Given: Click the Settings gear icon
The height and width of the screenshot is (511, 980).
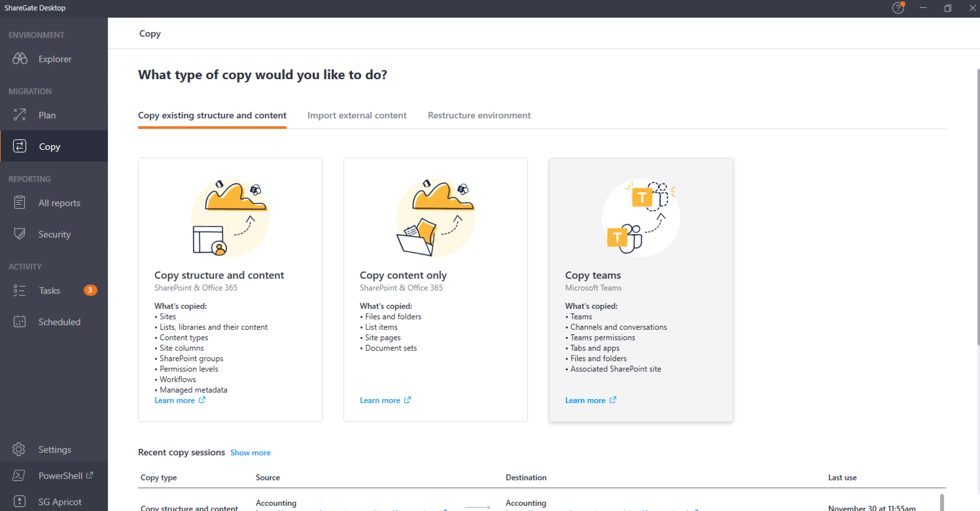Looking at the screenshot, I should pos(19,449).
